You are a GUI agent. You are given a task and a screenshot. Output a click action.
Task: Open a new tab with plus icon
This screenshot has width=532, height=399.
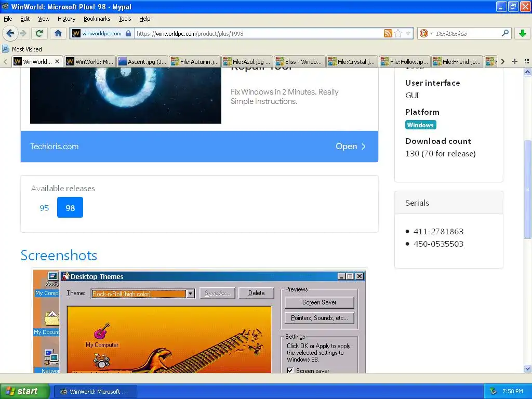515,61
